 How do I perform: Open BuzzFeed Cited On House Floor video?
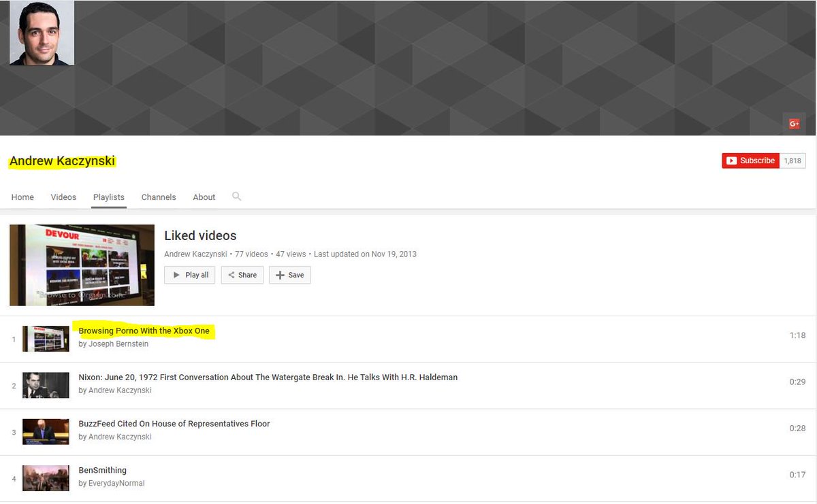(174, 423)
